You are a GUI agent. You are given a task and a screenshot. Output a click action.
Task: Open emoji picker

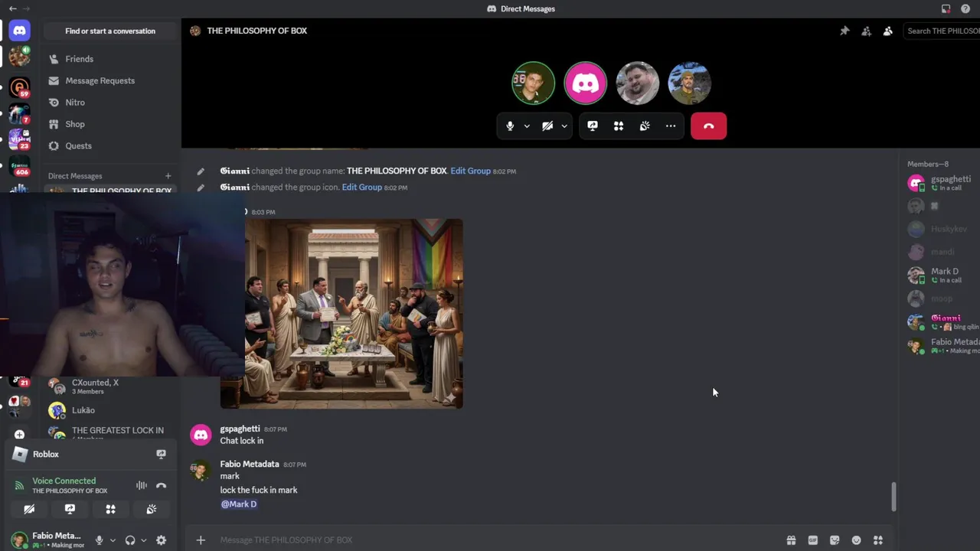tap(856, 540)
